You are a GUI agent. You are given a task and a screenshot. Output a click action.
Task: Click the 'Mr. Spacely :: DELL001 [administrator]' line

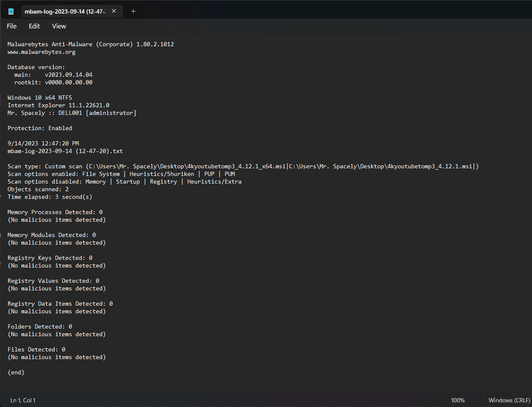[x=72, y=113]
